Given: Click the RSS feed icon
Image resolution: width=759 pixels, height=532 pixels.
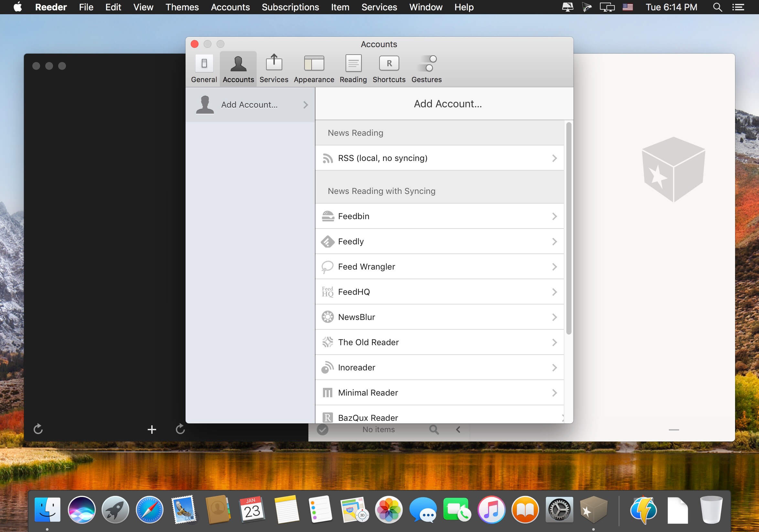Looking at the screenshot, I should pos(327,158).
